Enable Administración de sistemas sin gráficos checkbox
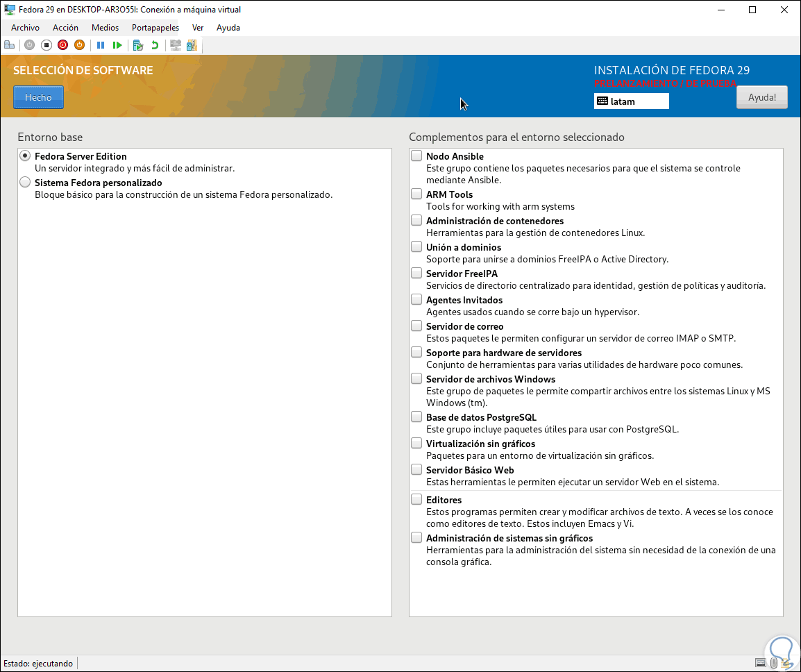The image size is (801, 672). (416, 537)
